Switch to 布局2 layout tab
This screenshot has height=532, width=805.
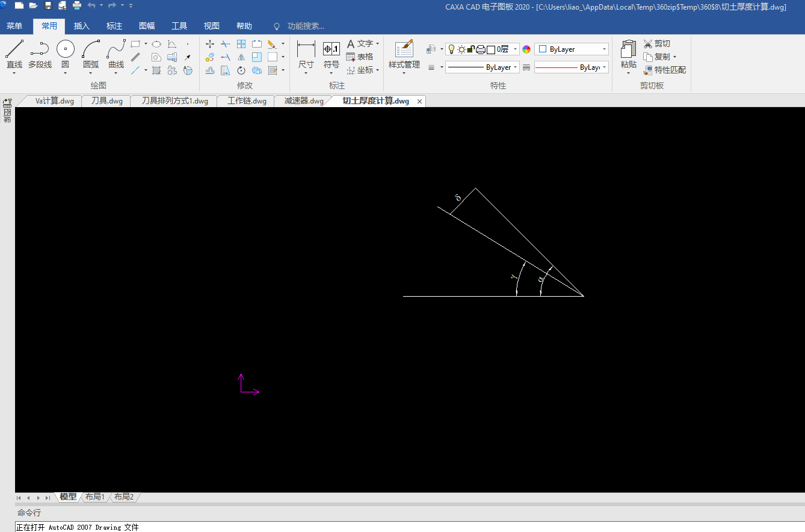(x=124, y=497)
